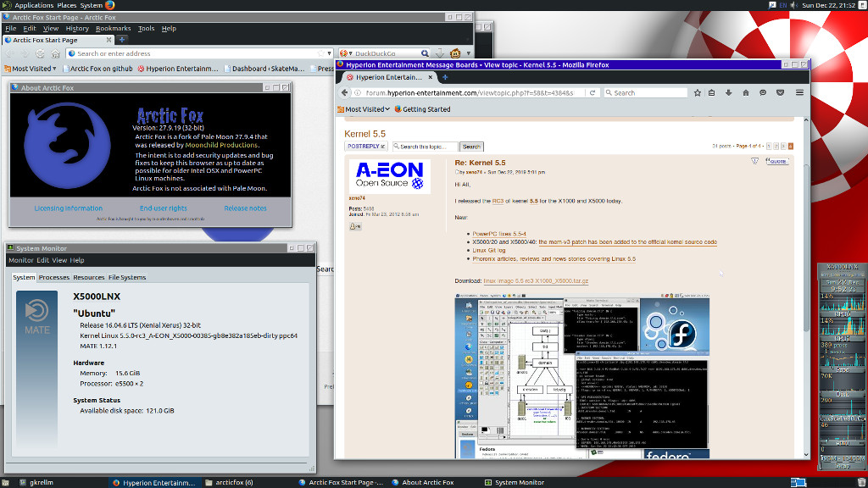Click site info icon in Firefox URL bar
The width and height of the screenshot is (868, 488).
click(x=358, y=93)
